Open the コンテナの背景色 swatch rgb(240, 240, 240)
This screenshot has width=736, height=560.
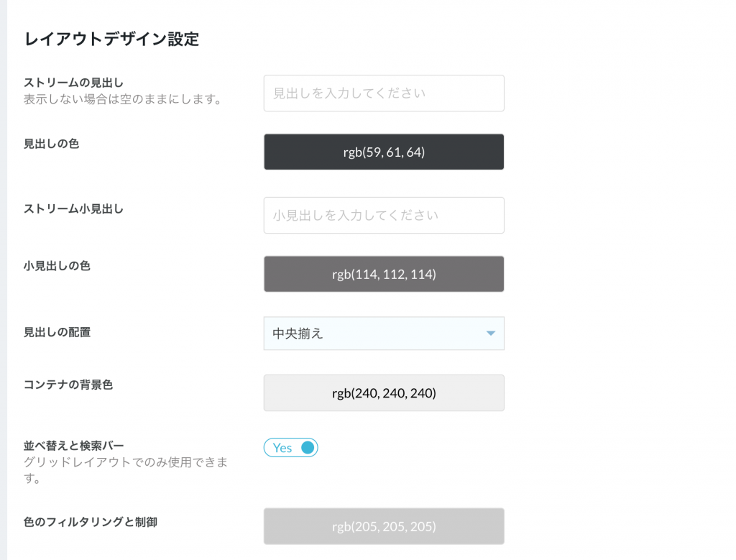[384, 393]
